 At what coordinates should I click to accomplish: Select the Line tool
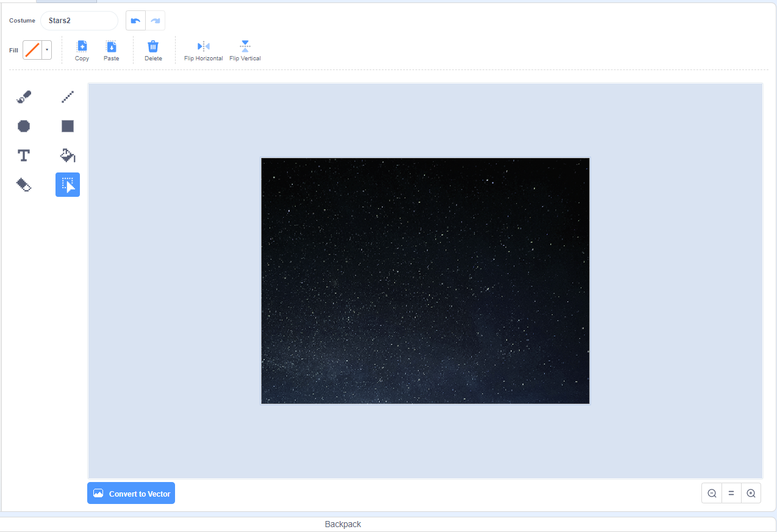point(67,96)
